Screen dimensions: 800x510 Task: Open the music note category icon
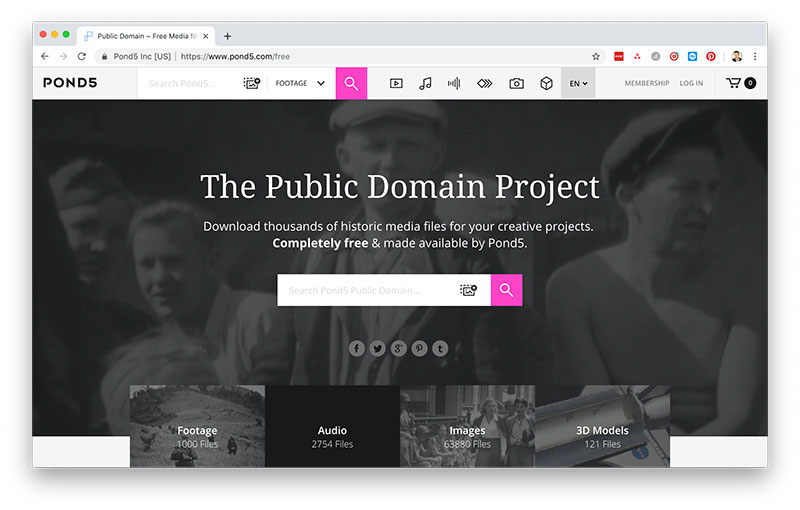425,83
